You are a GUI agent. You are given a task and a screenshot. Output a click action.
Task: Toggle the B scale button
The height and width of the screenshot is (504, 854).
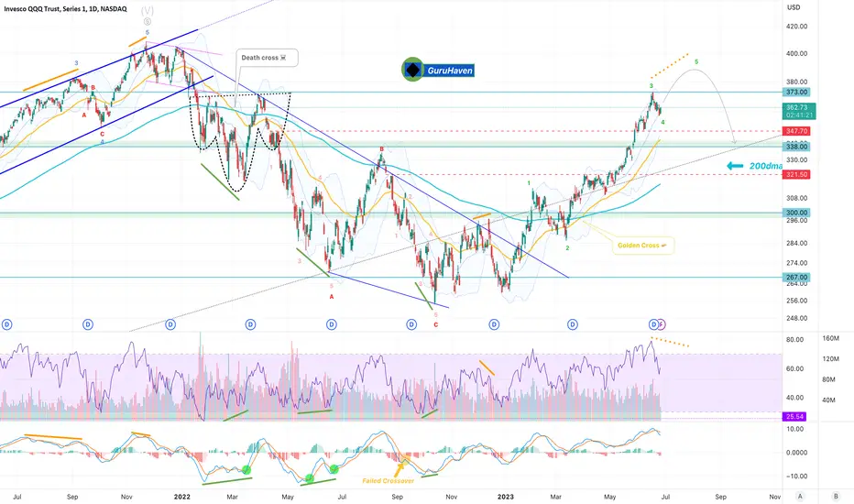(836, 497)
